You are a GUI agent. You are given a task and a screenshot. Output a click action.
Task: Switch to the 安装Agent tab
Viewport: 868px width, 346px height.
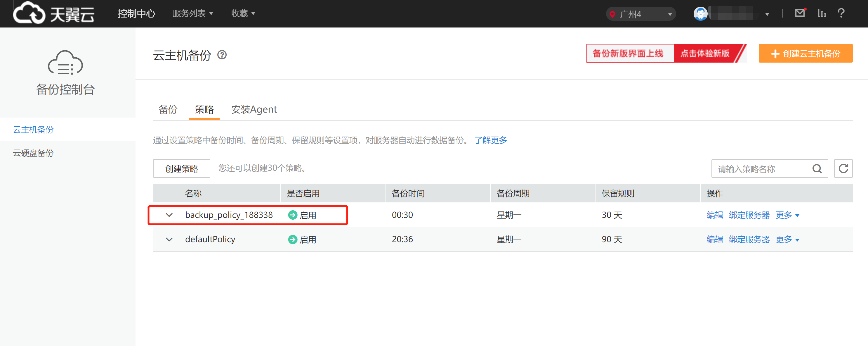[x=254, y=109]
